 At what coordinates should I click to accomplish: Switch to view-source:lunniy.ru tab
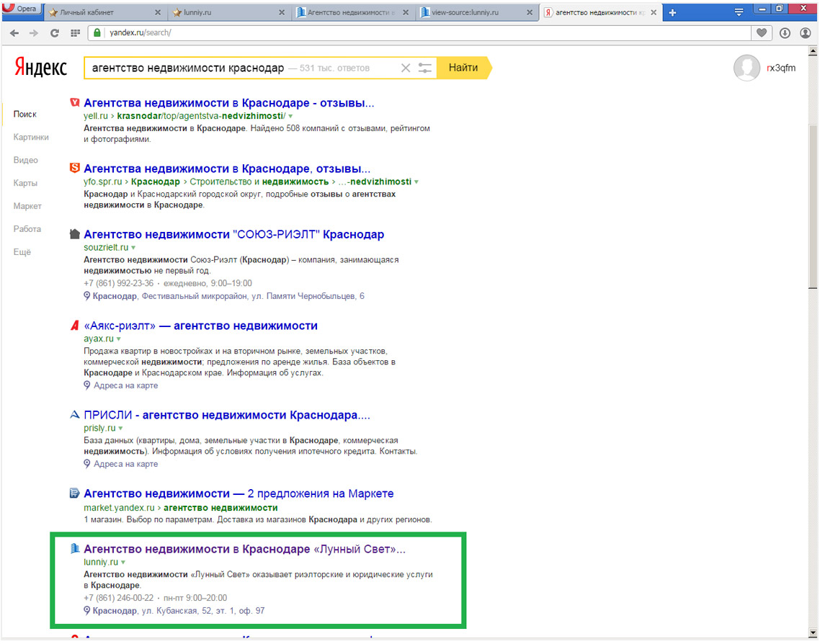tap(465, 12)
